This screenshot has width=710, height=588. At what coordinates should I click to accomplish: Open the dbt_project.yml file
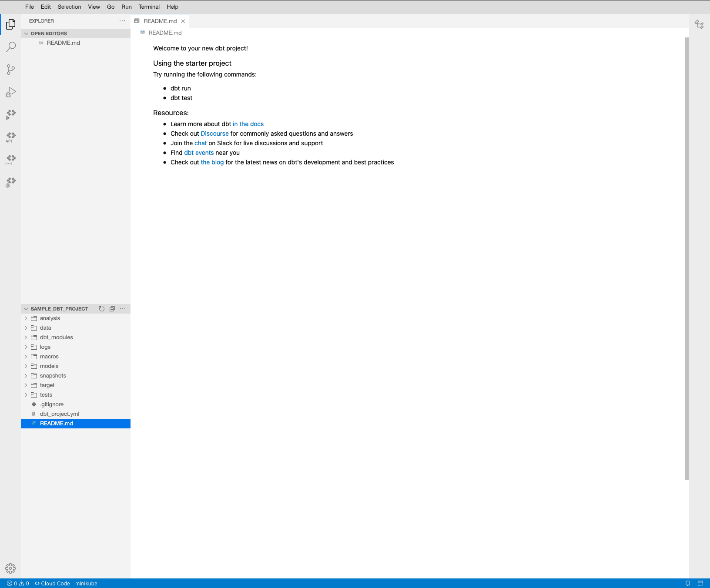pos(76,414)
